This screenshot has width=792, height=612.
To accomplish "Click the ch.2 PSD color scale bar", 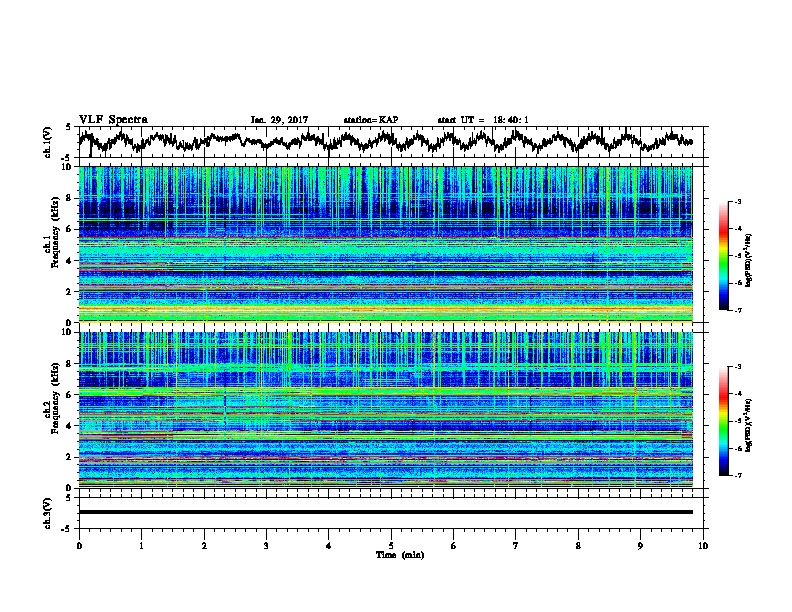I will [x=723, y=421].
